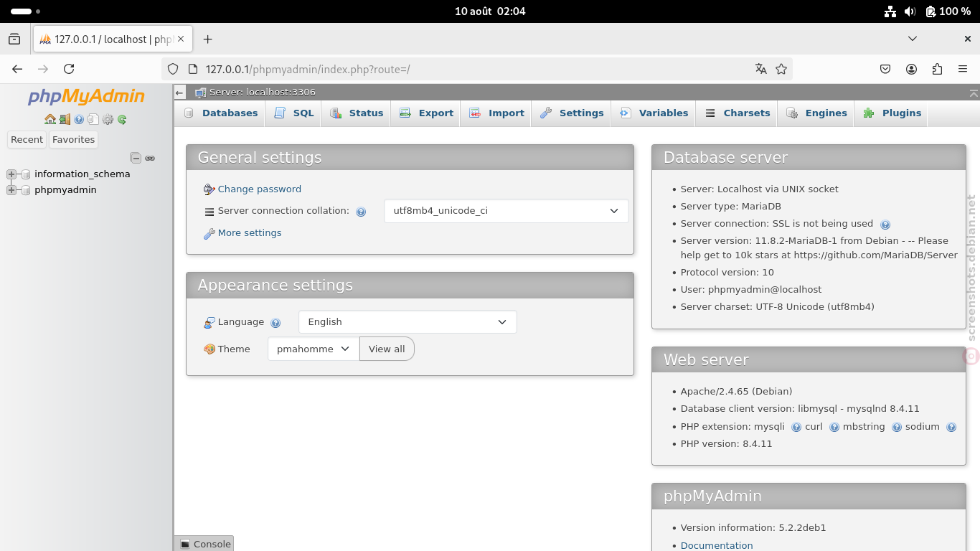Select the information_schema database name

83,174
